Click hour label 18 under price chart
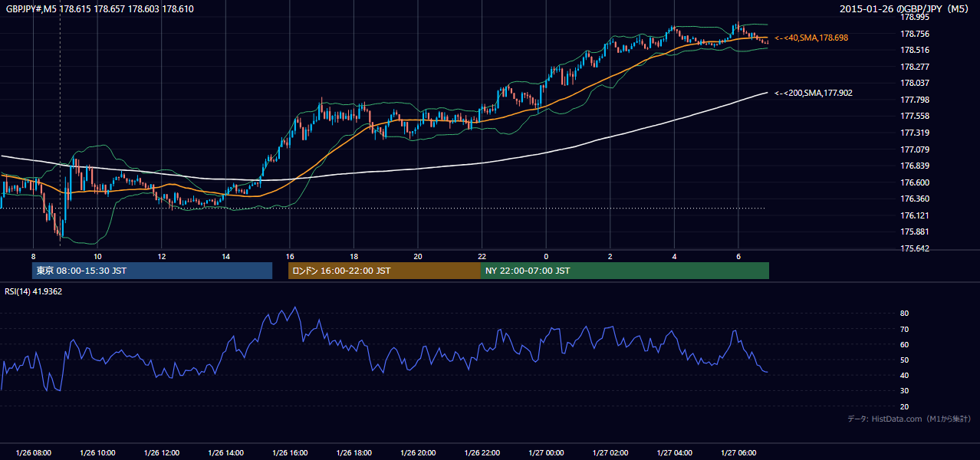Screen dimensions: 980x460 354,256
